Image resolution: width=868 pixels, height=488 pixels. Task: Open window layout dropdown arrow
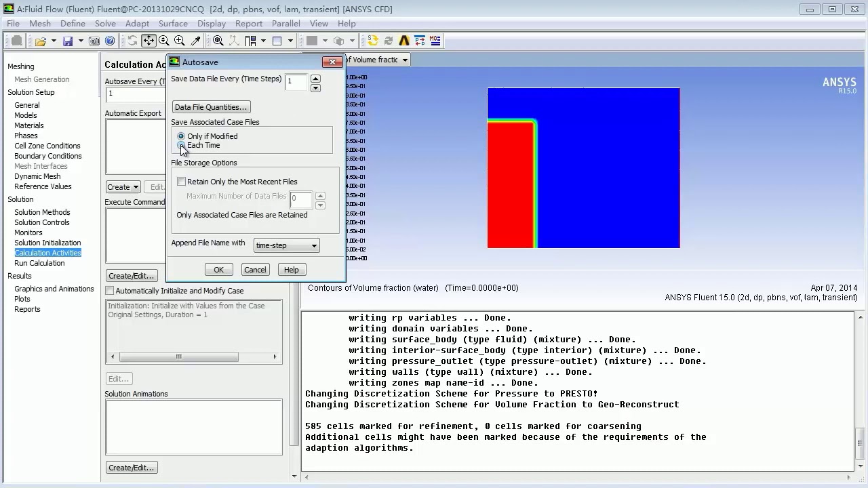pos(263,41)
